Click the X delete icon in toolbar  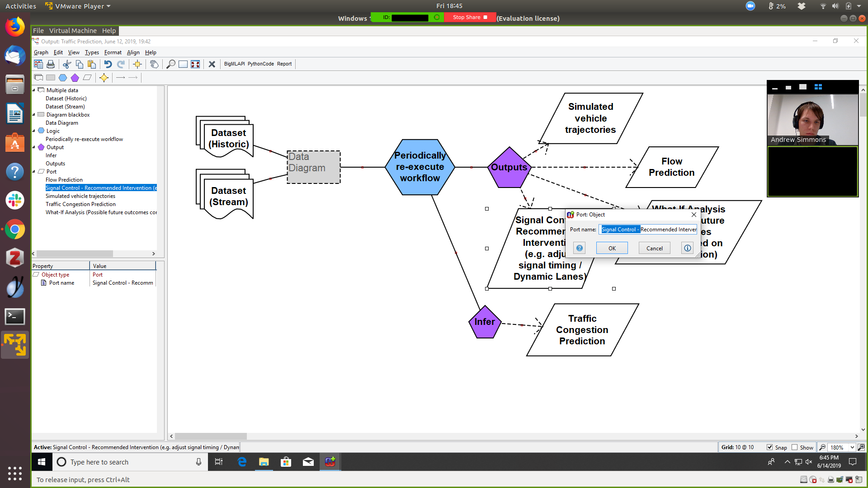212,64
